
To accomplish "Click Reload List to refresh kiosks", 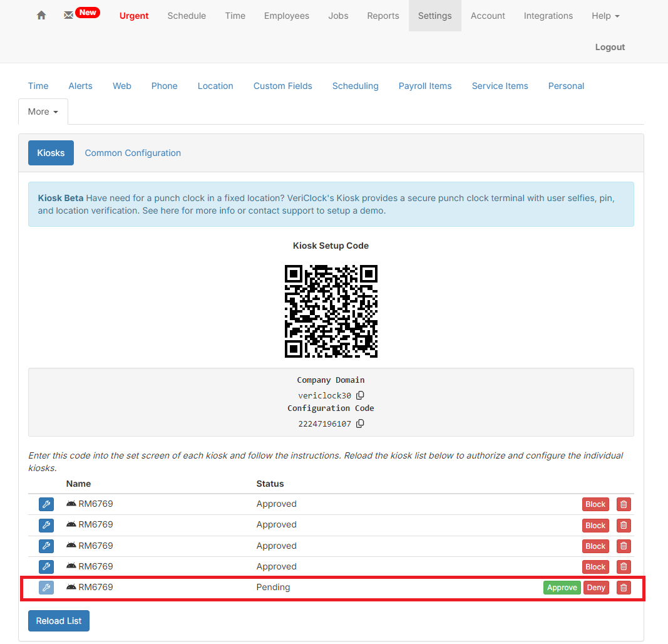I will click(58, 621).
